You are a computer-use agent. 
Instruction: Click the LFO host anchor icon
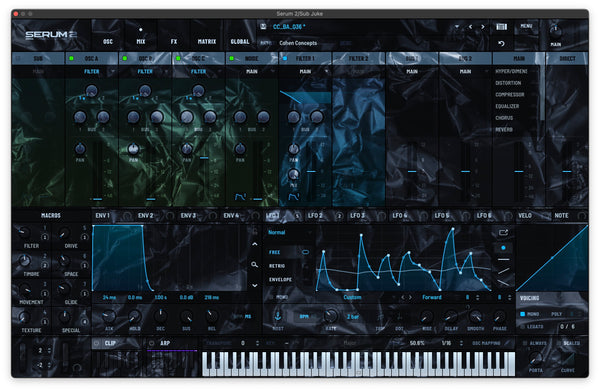[x=278, y=316]
